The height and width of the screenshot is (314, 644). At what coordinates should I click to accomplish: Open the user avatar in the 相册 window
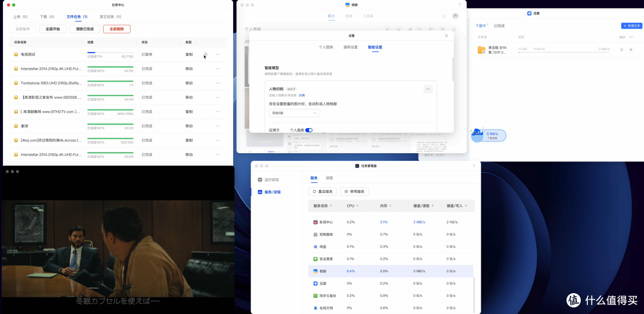coord(455,16)
